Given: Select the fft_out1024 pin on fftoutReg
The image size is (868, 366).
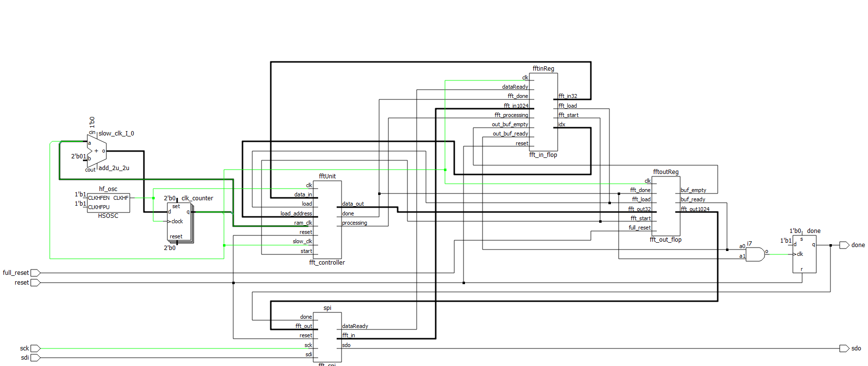Looking at the screenshot, I should [x=695, y=209].
